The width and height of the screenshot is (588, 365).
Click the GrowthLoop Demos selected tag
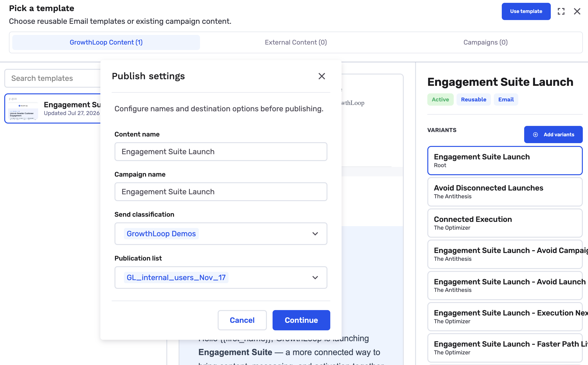(x=161, y=234)
